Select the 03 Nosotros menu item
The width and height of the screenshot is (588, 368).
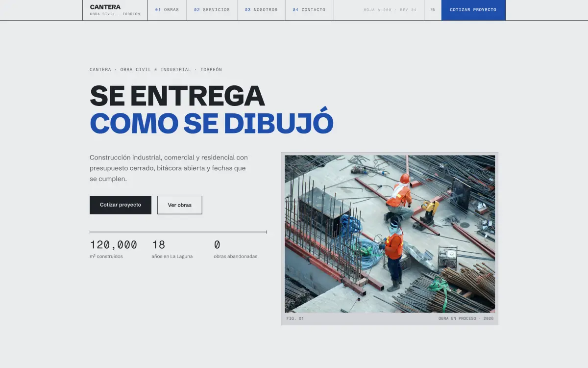pos(261,10)
